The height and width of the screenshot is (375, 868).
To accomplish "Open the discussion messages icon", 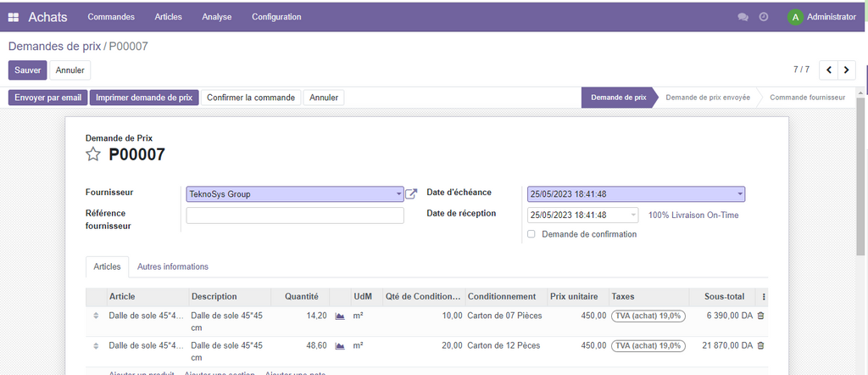I will (743, 17).
